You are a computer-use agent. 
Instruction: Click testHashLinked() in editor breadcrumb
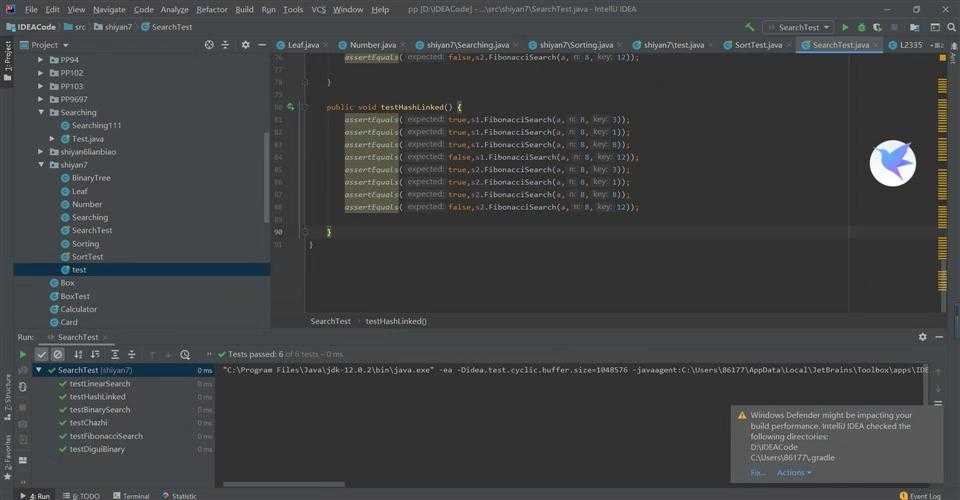pos(396,321)
